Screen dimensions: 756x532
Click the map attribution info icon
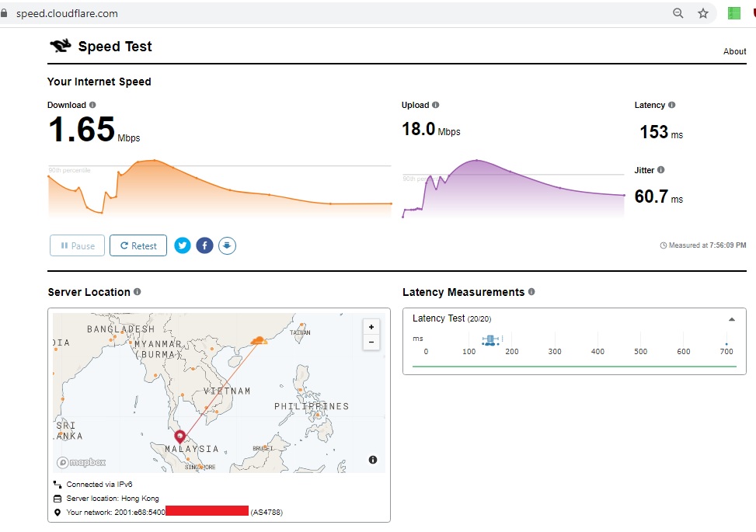point(373,460)
